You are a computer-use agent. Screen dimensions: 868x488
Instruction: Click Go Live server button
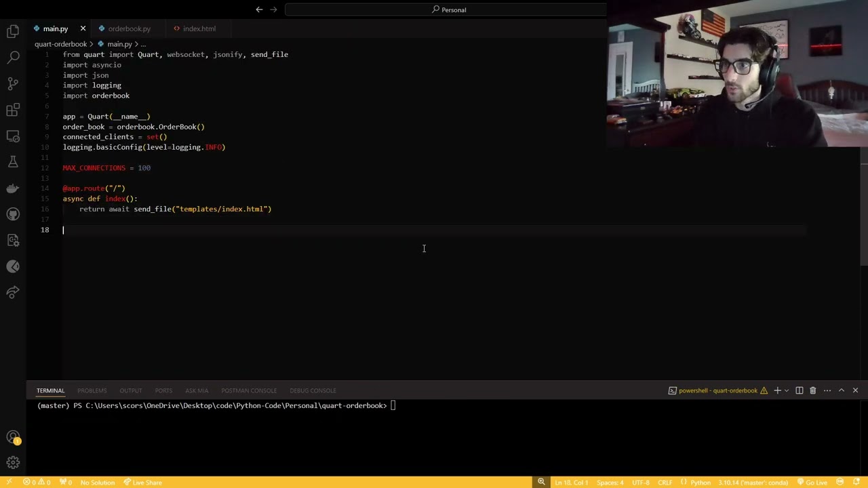[x=812, y=483]
